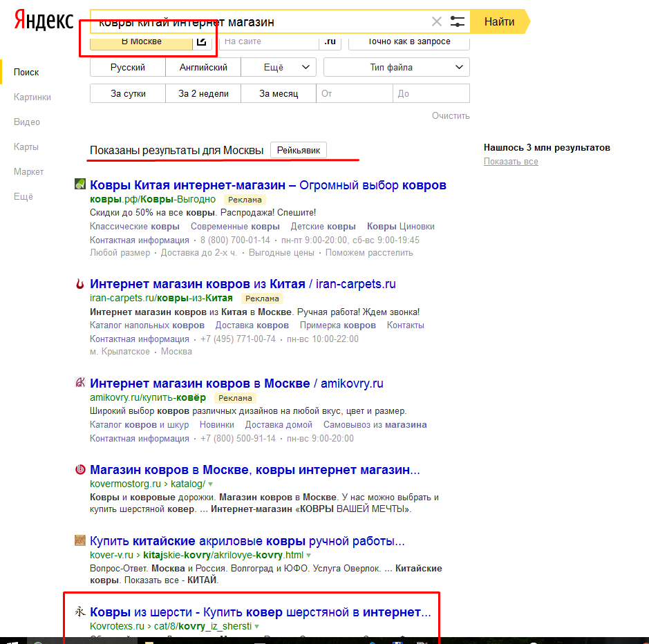Open Каталог напольных ковров sitelink
649x644 pixels.
[147, 325]
